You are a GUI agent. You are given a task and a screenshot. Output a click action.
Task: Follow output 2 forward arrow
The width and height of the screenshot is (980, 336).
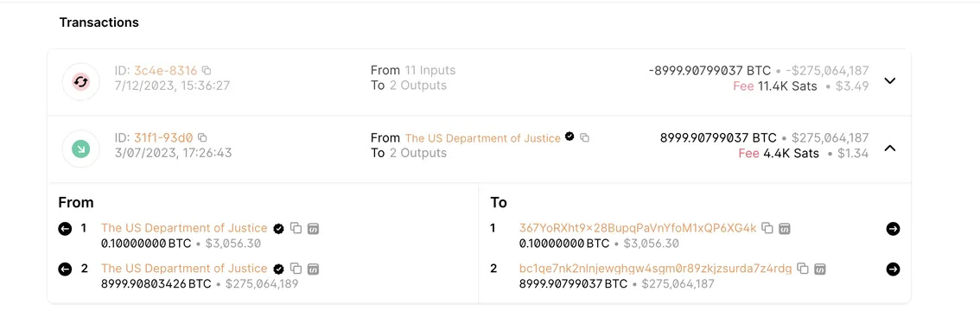click(893, 269)
